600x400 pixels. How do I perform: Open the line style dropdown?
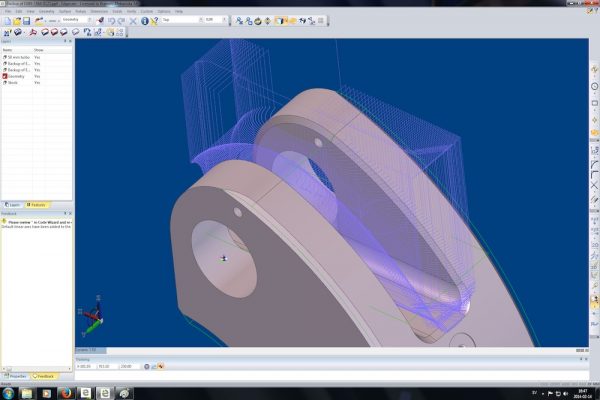point(58,20)
